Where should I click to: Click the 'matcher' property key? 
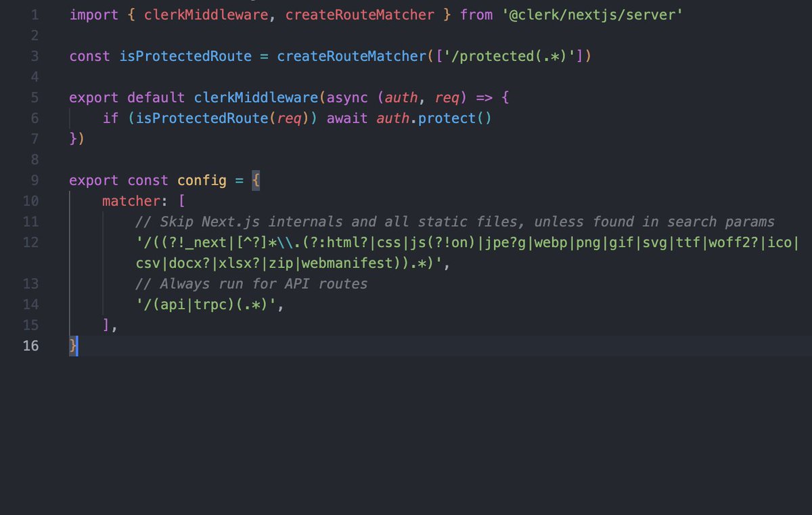coord(131,201)
